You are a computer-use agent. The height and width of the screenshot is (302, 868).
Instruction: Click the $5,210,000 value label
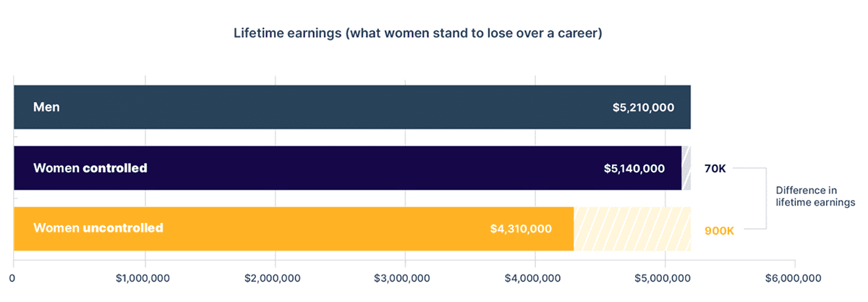(x=643, y=108)
